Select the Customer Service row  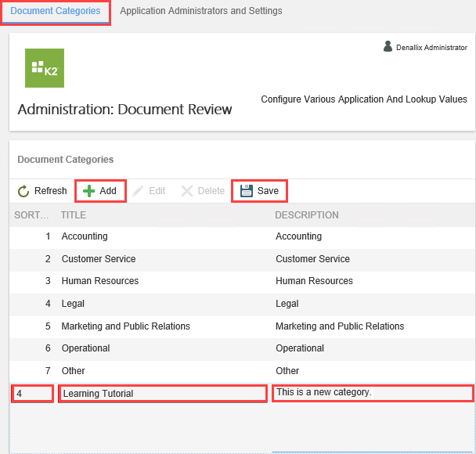pos(98,259)
